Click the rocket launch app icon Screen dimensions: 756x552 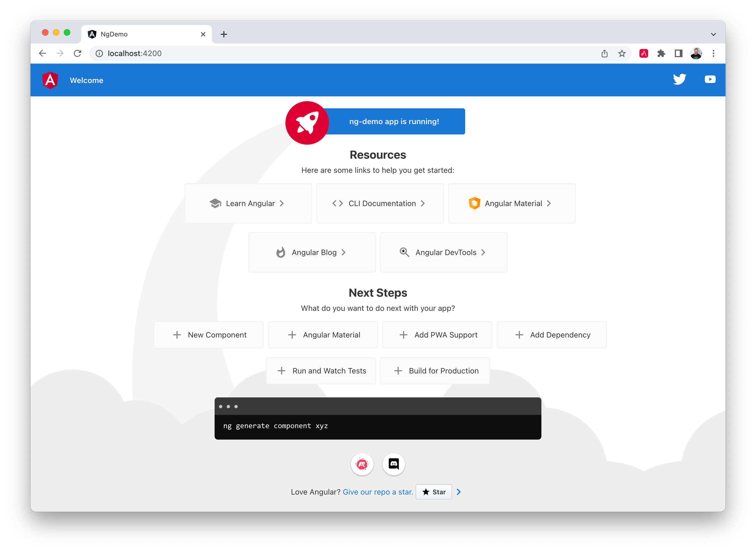tap(307, 121)
